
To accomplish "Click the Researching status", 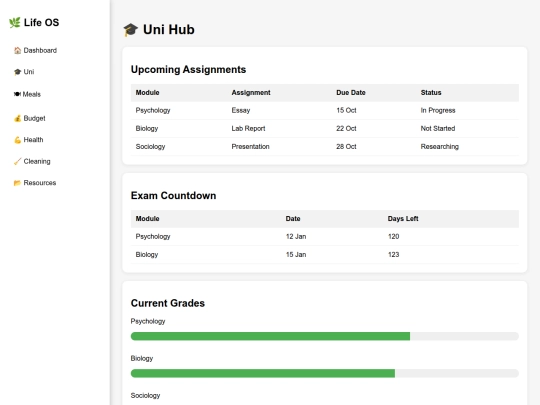I will click(x=439, y=147).
